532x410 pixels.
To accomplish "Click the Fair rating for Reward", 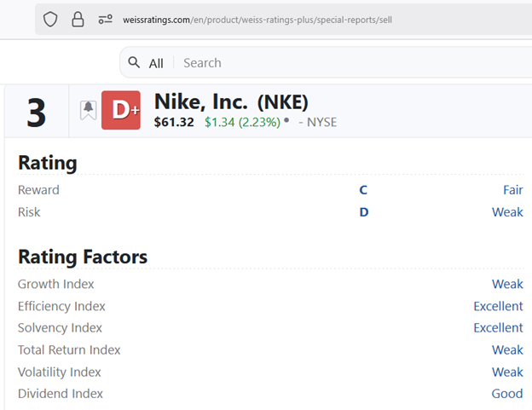I will click(513, 190).
